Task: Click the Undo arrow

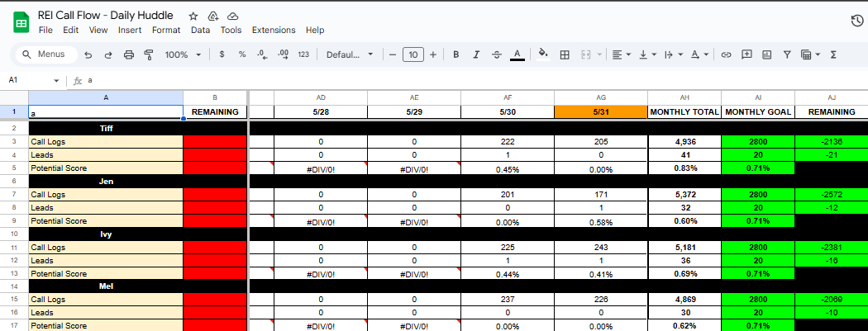Action: (88, 54)
